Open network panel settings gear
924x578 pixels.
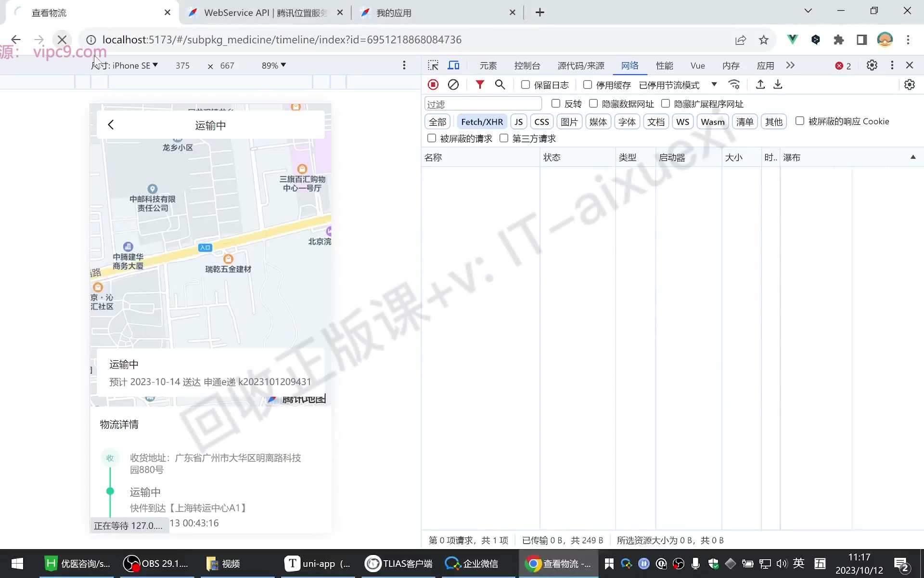tap(910, 85)
